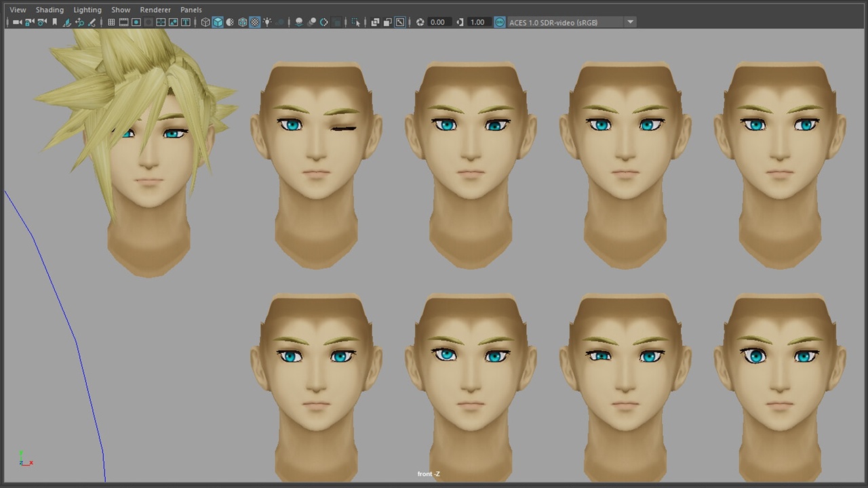Screen dimensions: 868x488
Task: Toggle the Film Gate display
Action: click(x=123, y=22)
